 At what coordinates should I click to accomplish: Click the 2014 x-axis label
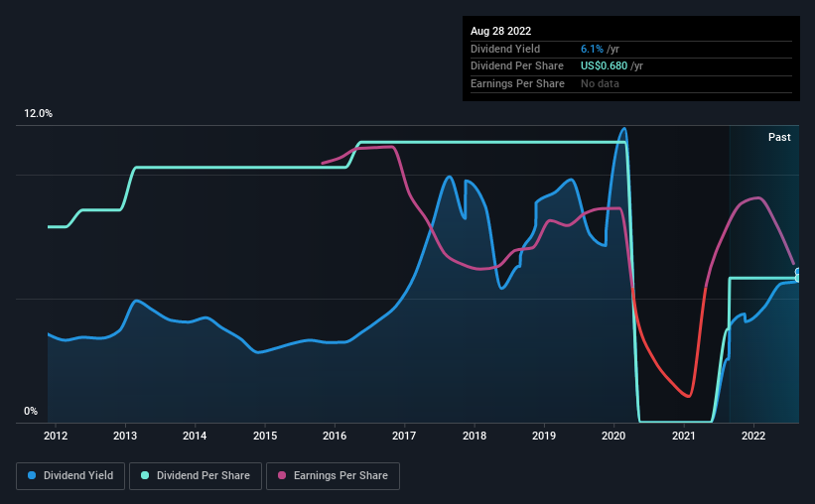(x=195, y=436)
